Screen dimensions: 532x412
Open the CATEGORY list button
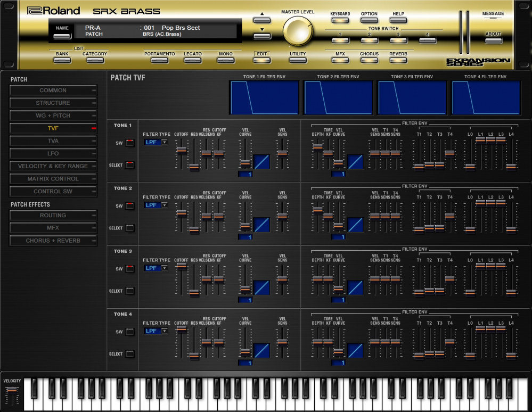point(95,60)
